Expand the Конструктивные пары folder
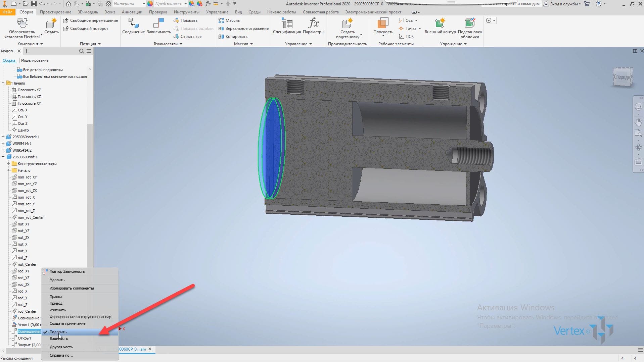This screenshot has height=362, width=644. tap(8, 164)
